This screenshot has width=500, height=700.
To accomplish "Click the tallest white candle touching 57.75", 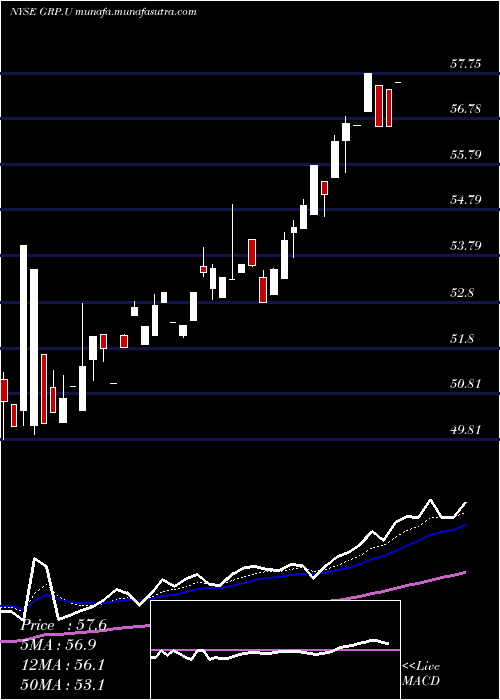I will tap(368, 92).
